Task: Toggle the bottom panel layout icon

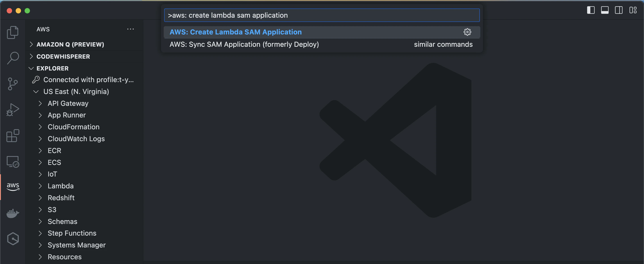Action: point(605,10)
